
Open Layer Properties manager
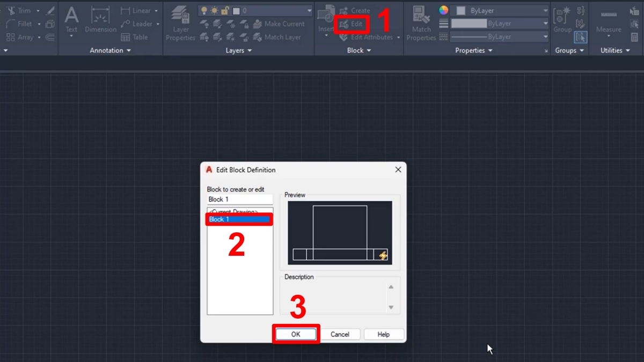point(180,24)
